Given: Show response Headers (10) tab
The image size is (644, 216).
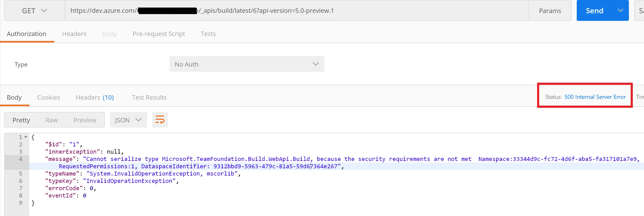Looking at the screenshot, I should [x=95, y=98].
